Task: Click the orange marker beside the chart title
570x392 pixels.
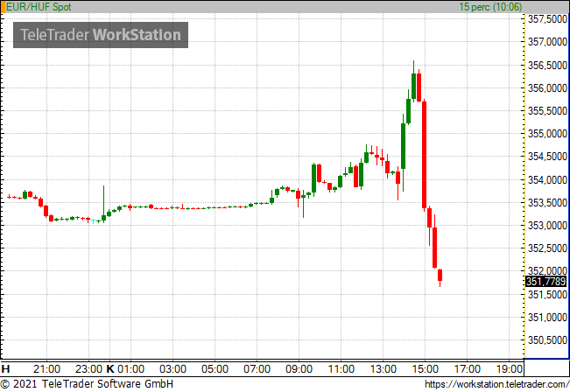Action: 4,7
